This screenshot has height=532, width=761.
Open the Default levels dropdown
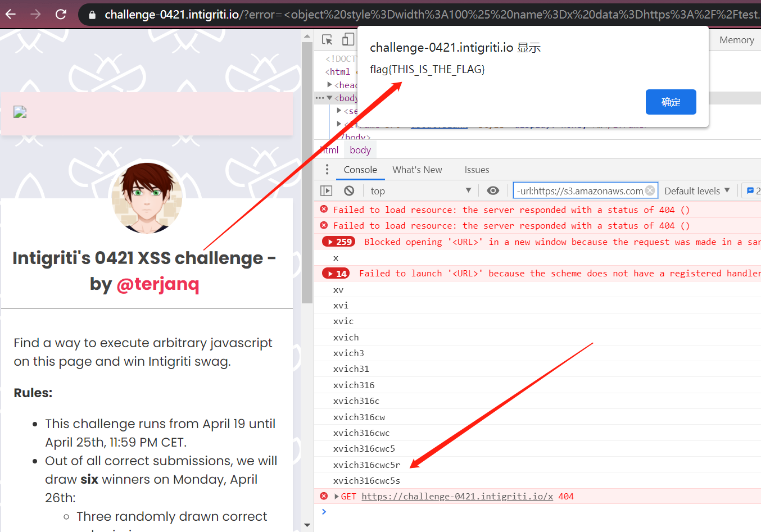pos(697,191)
